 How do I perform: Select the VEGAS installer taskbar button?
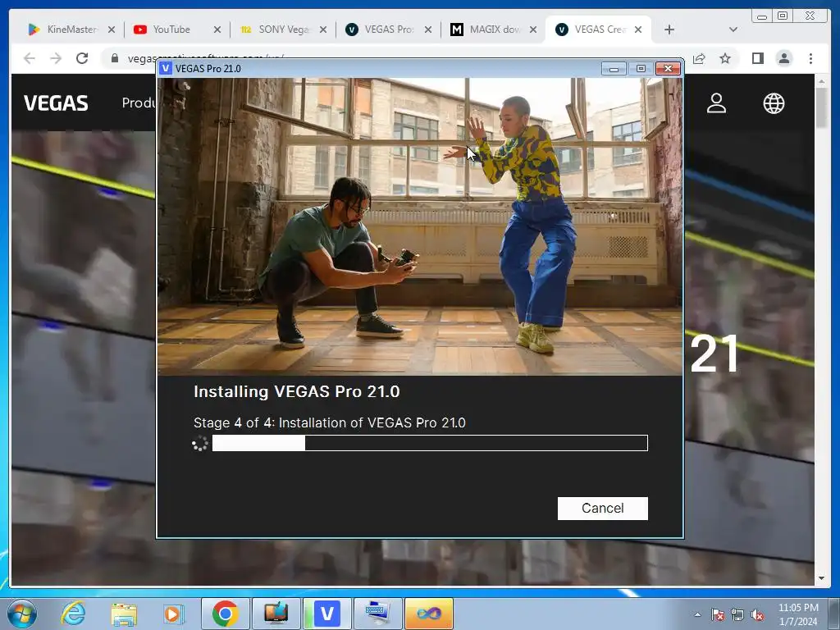pos(326,614)
